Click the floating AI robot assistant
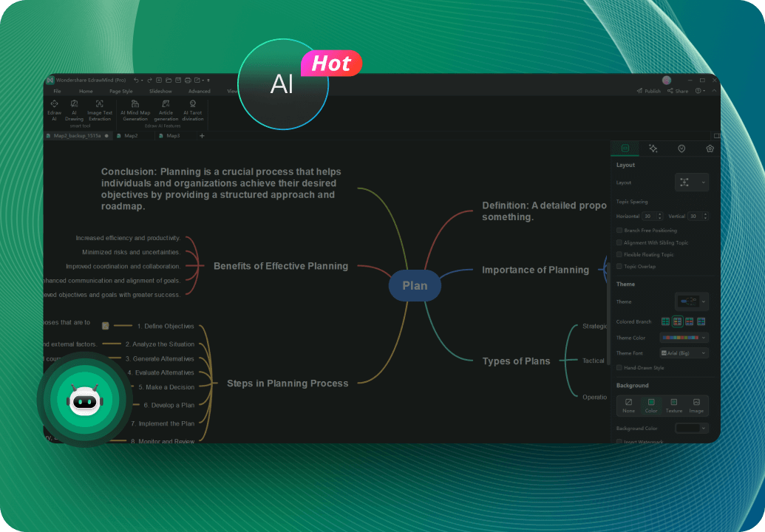 point(85,399)
